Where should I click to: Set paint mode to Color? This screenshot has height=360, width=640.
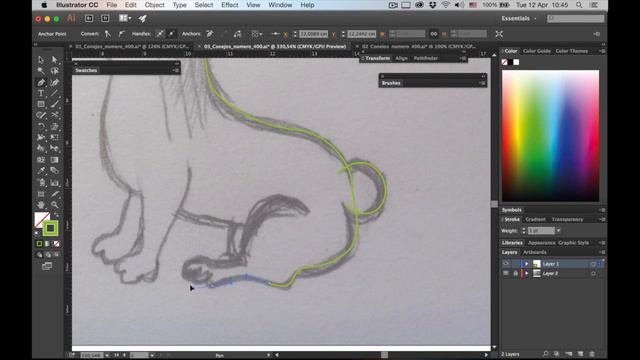(39, 244)
